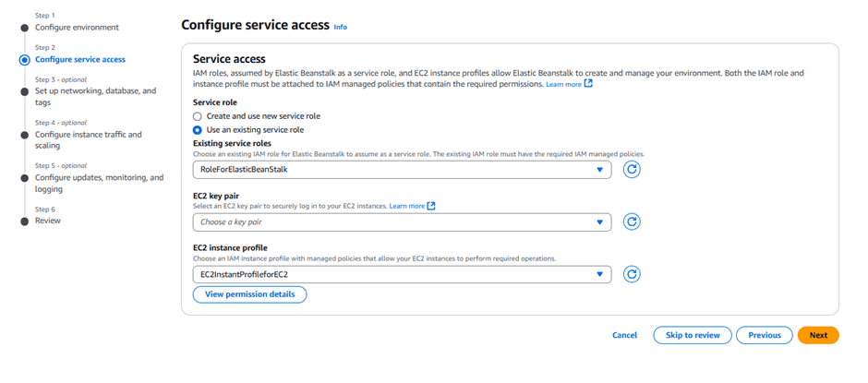Open the EC2InstantProfileforEC2 instance profile dropdown
The image size is (868, 383).
click(x=402, y=274)
